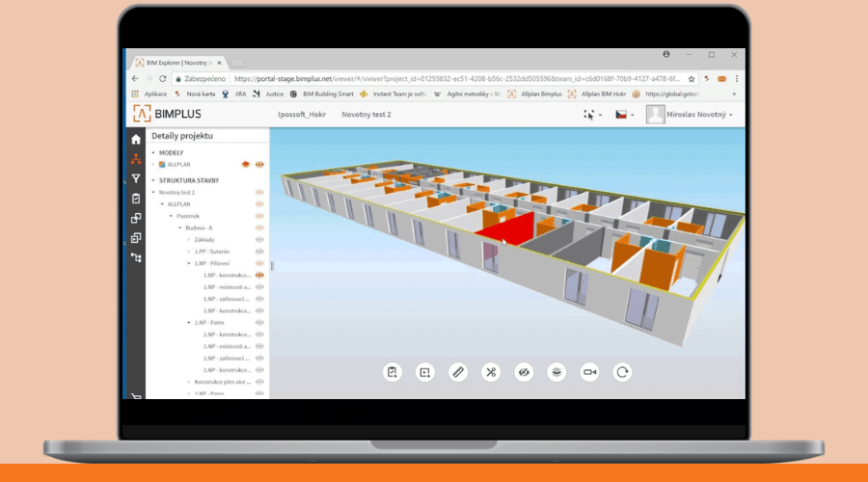Open the language flag dropdown
The width and height of the screenshot is (868, 482).
pos(625,115)
